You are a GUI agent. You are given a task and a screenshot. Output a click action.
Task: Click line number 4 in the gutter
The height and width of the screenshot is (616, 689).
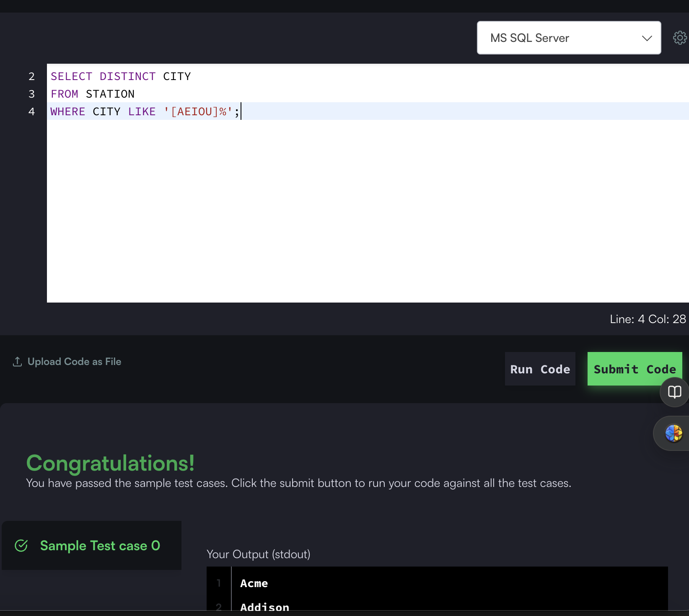coord(31,111)
